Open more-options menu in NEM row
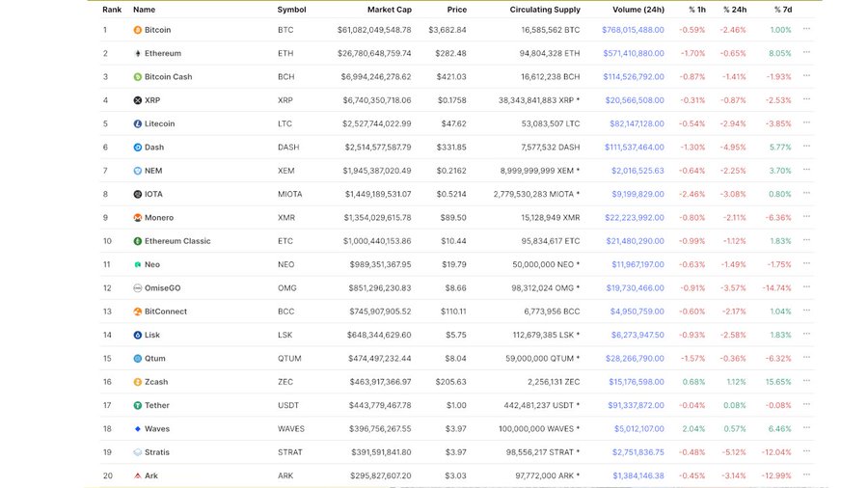The image size is (868, 488). point(806,170)
